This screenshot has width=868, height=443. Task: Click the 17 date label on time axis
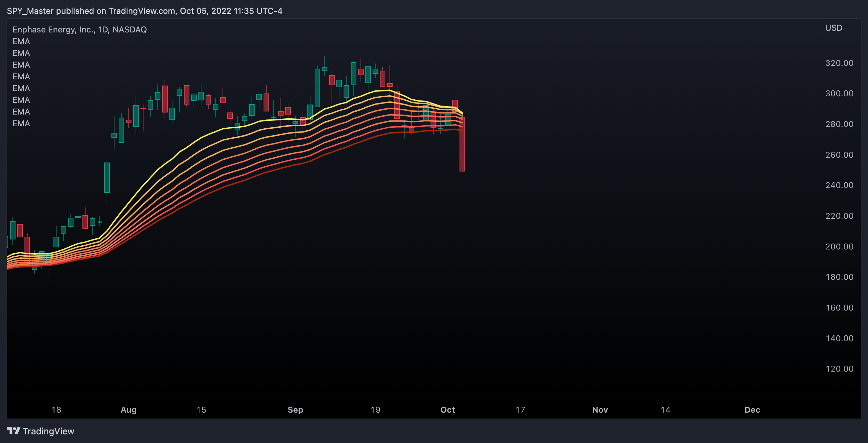click(x=520, y=410)
